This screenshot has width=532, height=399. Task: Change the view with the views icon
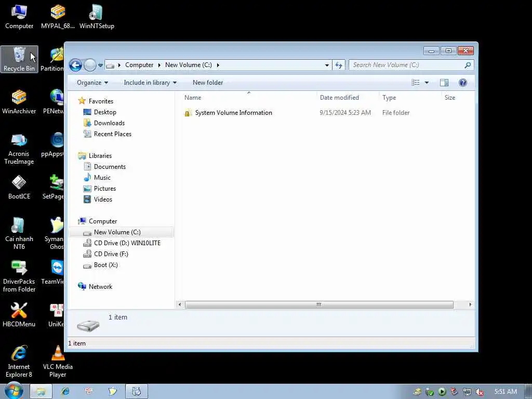(415, 83)
